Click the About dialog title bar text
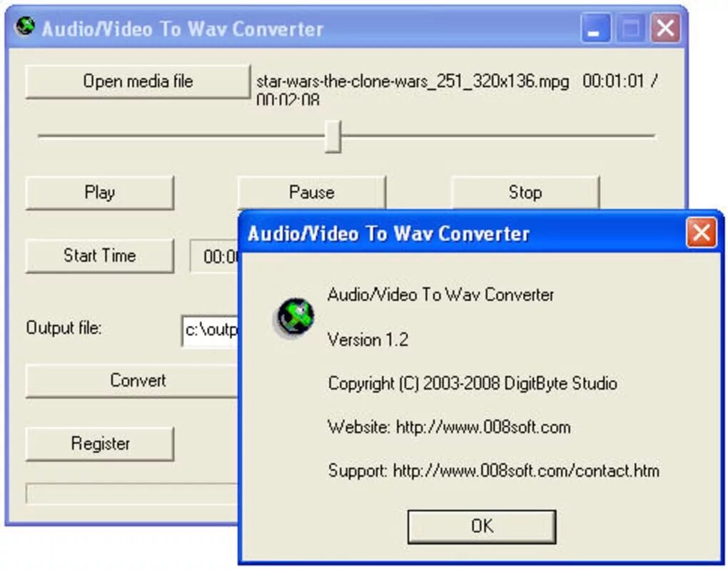This screenshot has width=728, height=570. (x=388, y=233)
